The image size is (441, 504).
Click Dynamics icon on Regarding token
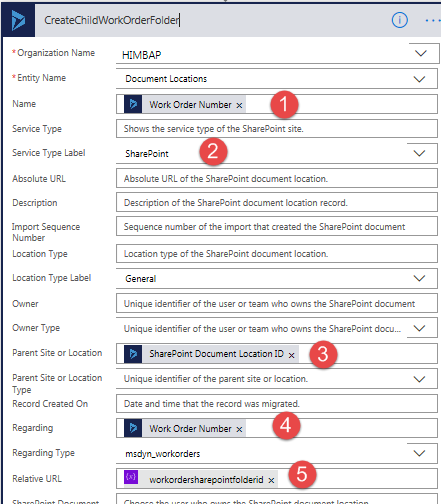(x=133, y=428)
